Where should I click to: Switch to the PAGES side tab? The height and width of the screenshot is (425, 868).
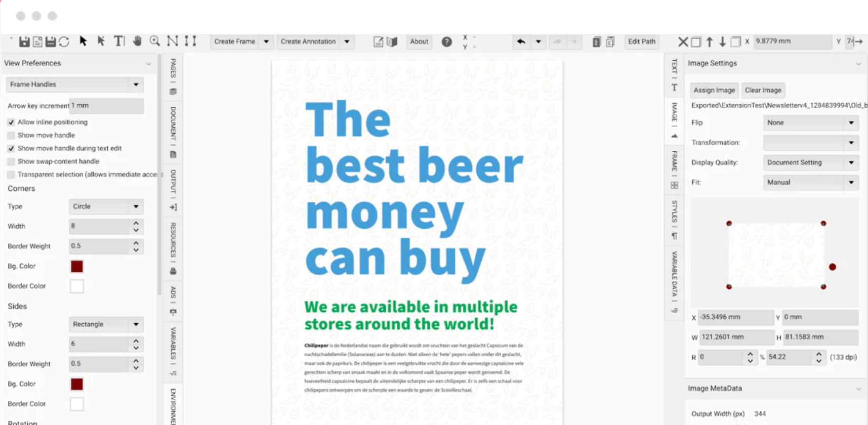pos(173,76)
